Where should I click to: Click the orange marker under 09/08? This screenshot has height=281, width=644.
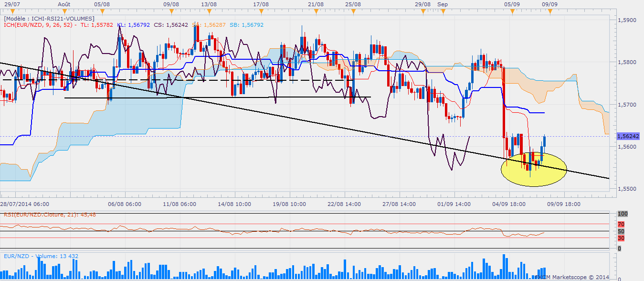tap(171, 11)
